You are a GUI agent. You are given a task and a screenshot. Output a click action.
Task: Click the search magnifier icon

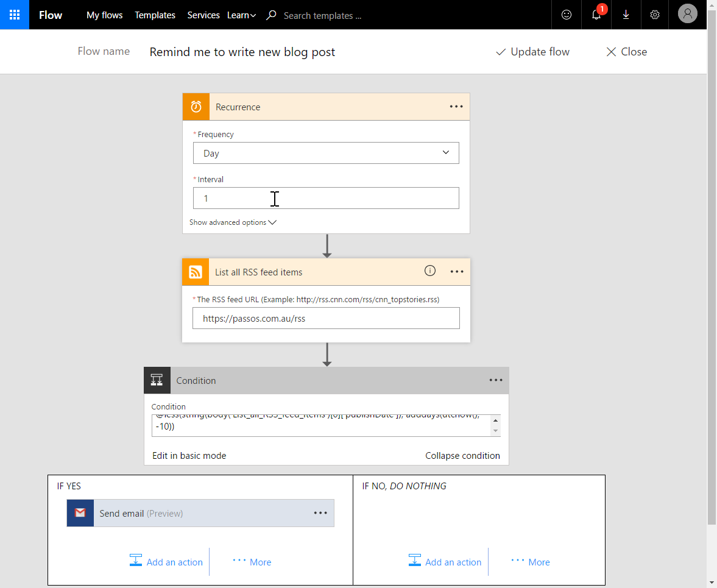pos(271,15)
